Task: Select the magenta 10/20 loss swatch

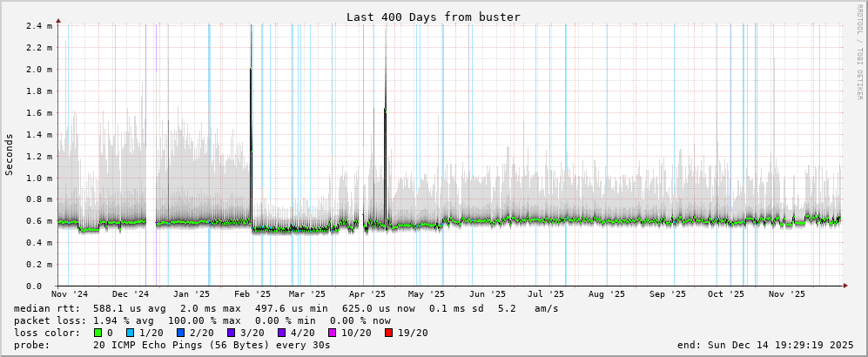Action: [x=332, y=333]
